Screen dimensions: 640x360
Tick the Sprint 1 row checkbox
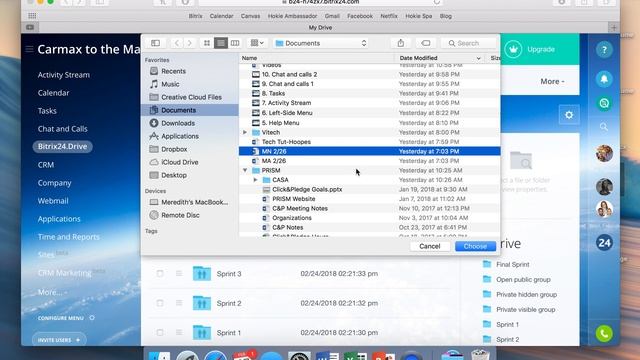click(x=160, y=333)
